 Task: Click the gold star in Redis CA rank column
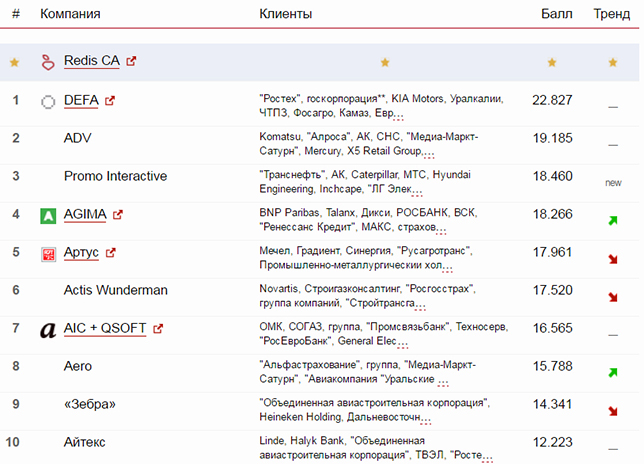(x=14, y=62)
